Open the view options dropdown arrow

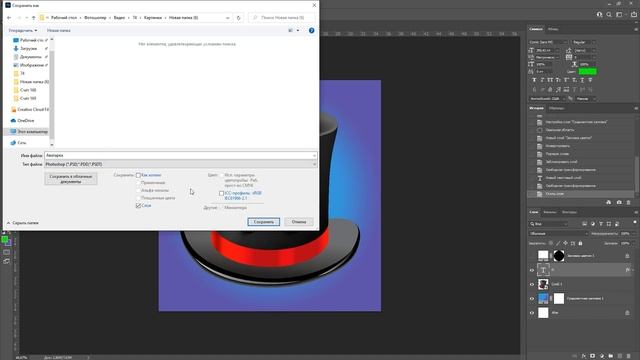298,31
